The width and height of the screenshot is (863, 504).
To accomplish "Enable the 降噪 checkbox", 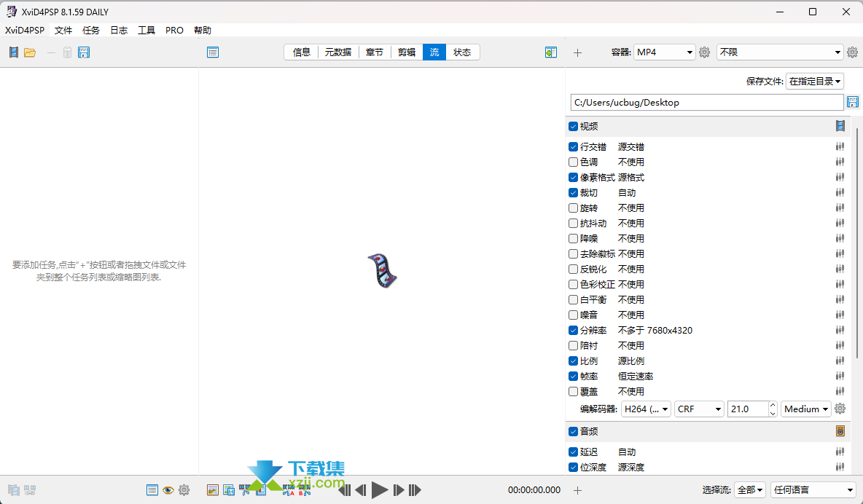I will (573, 238).
